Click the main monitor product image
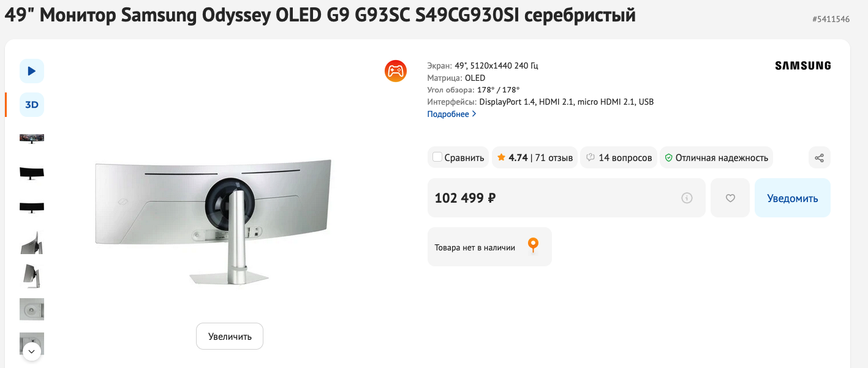Viewport: 868px width, 368px height. coord(214,222)
